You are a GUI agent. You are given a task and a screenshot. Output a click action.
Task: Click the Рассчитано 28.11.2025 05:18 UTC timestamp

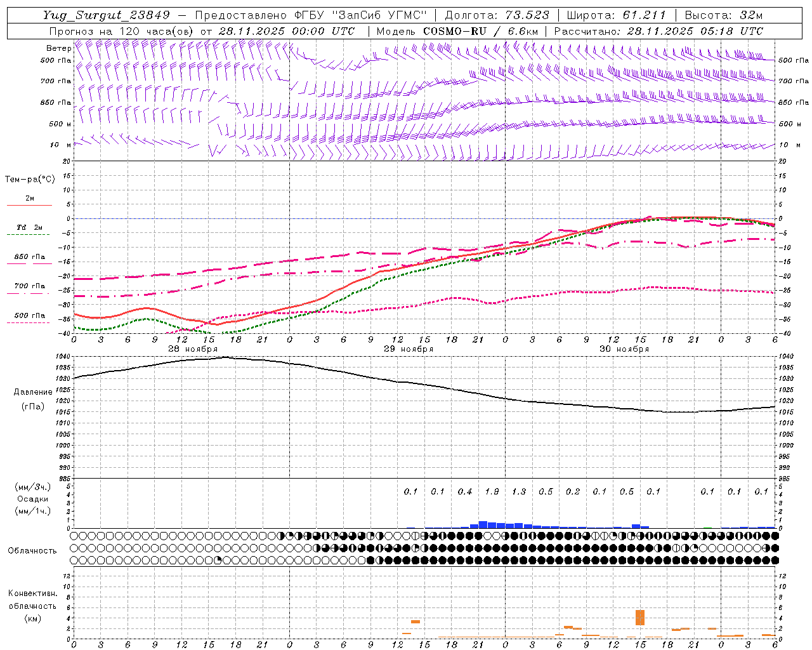(658, 31)
